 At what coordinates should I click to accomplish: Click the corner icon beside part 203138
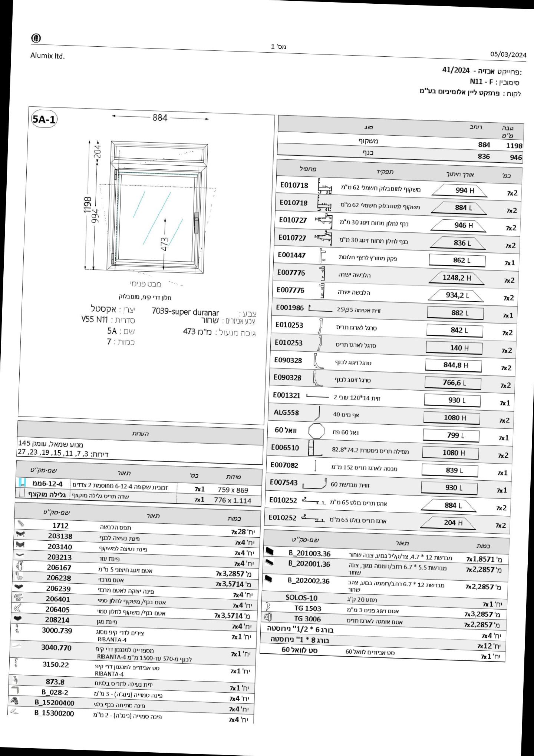click(x=20, y=534)
